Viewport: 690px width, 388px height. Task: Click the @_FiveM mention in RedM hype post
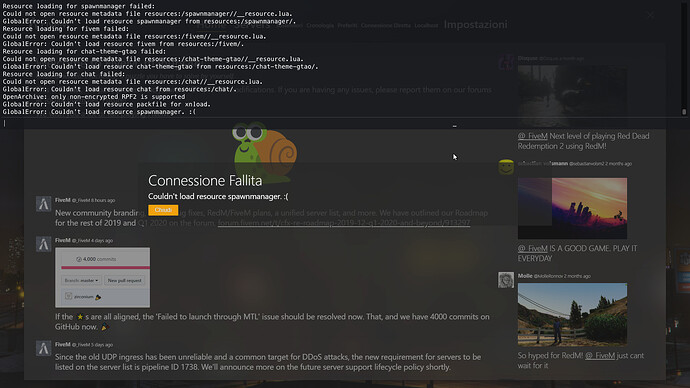point(600,355)
